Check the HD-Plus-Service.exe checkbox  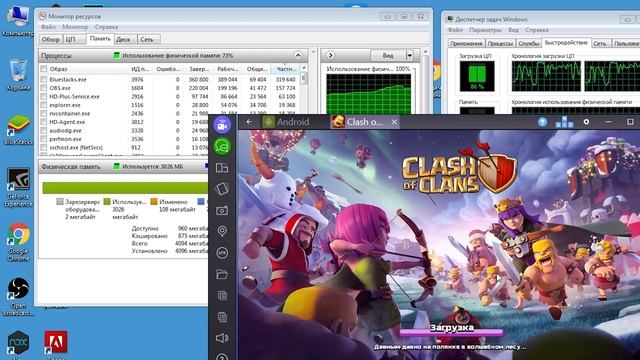[44, 97]
